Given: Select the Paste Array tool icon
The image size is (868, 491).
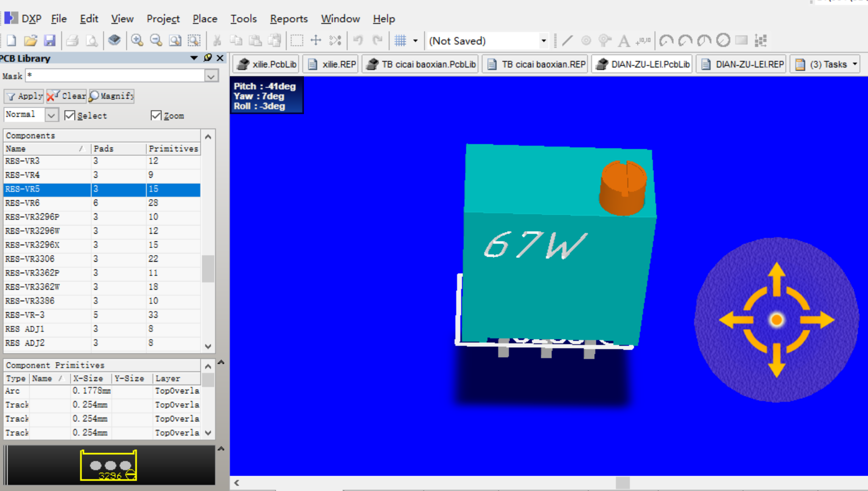Looking at the screenshot, I should [761, 41].
